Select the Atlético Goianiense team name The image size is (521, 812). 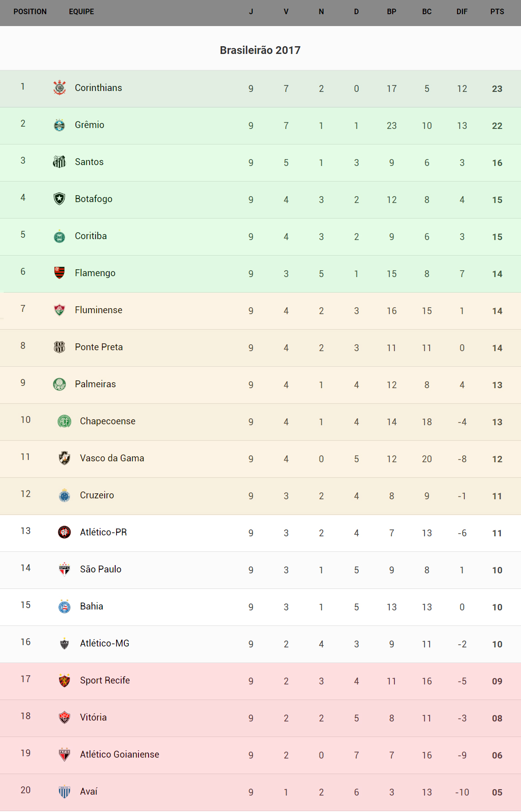pos(119,754)
